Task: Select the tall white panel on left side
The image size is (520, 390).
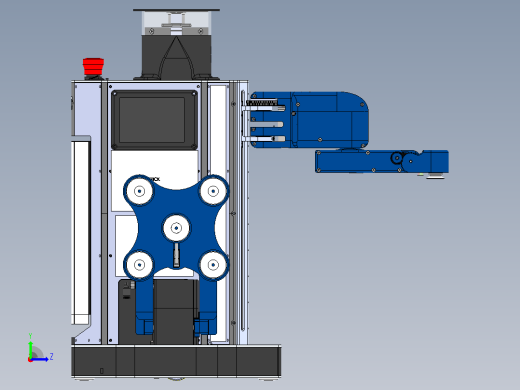Action: pos(81,232)
